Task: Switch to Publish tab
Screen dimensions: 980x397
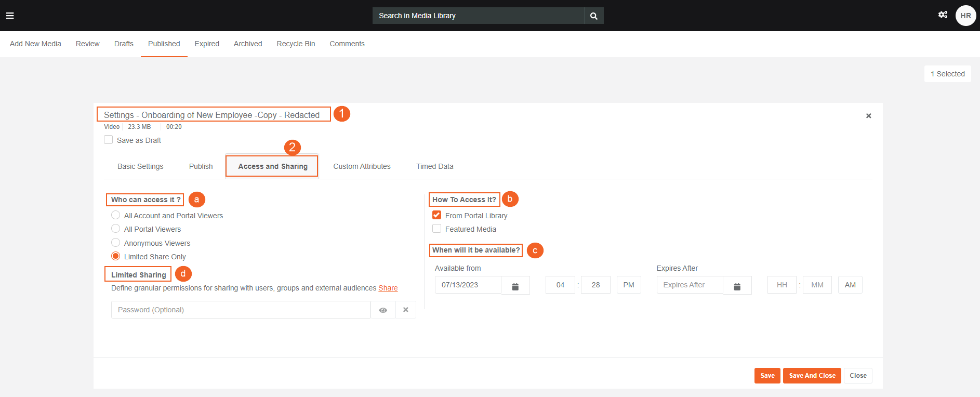Action: tap(201, 166)
